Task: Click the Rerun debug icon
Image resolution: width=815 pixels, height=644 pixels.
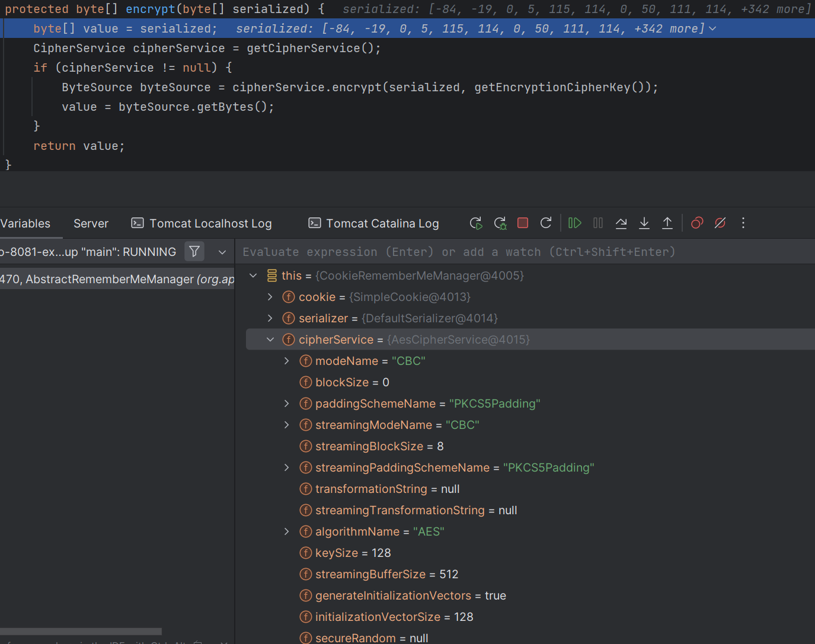Action: [x=476, y=223]
